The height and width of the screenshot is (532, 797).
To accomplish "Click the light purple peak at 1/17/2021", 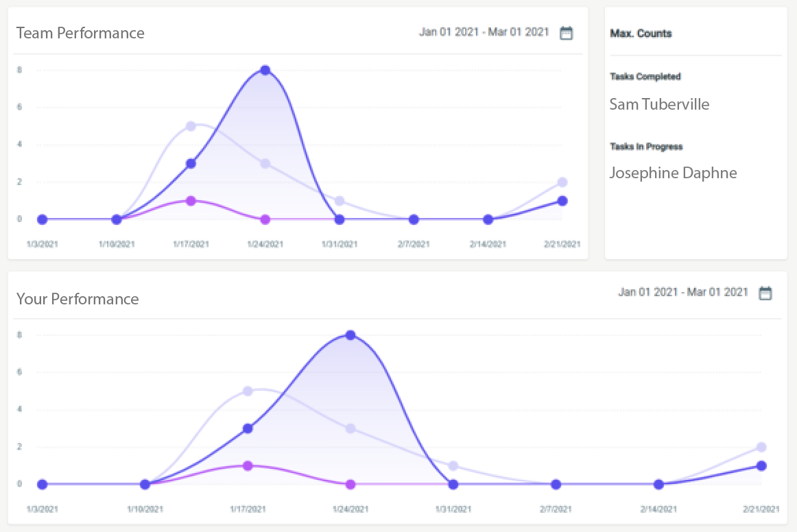I will [191, 125].
